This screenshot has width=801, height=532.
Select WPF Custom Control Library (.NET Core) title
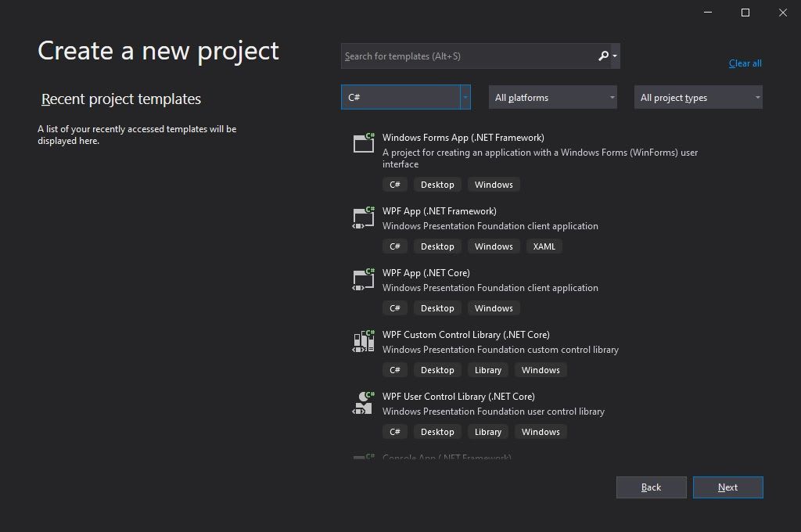pos(466,335)
